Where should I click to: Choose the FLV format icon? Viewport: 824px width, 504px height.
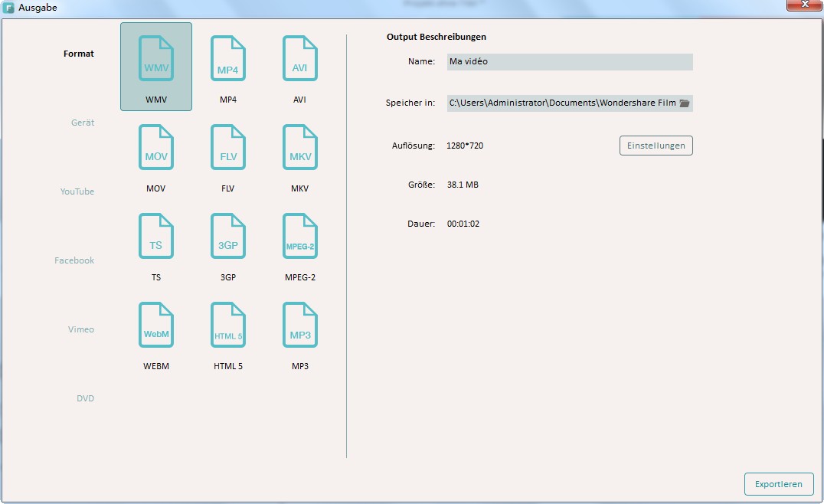pyautogui.click(x=228, y=147)
